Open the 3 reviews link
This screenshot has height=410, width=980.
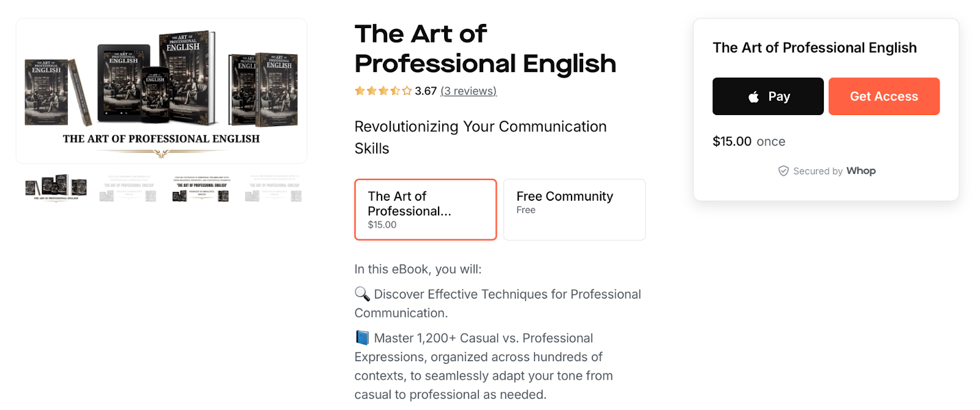click(x=468, y=91)
